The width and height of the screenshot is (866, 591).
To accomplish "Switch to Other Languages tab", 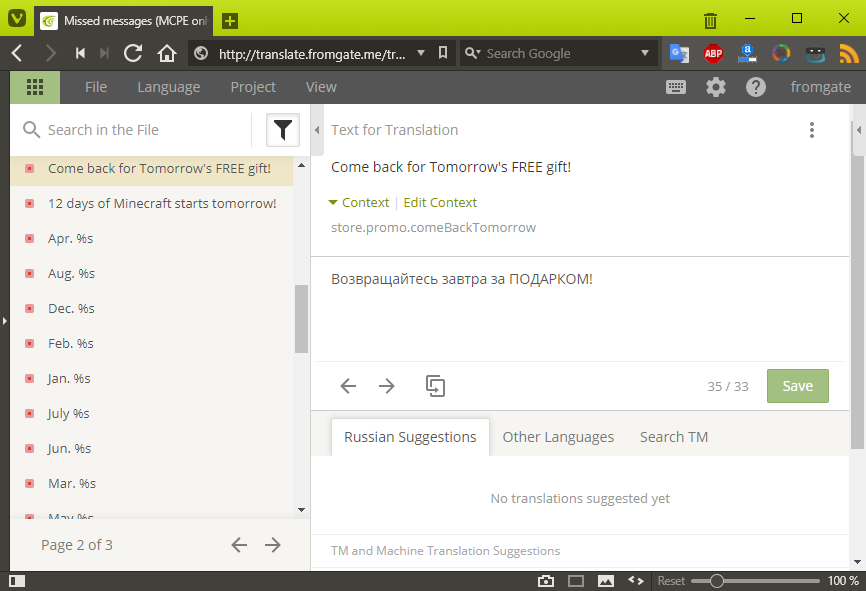I will [x=558, y=437].
